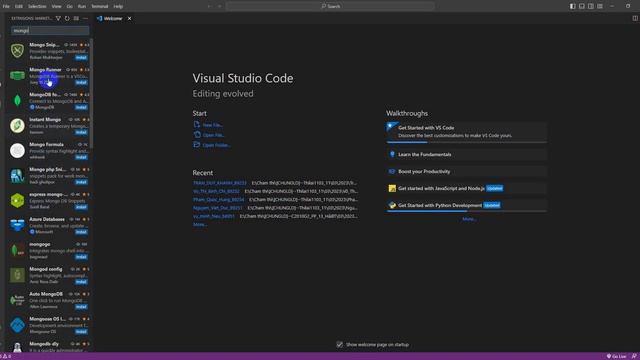Open the extensions filter icon
This screenshot has height=360, width=640.
coord(58,18)
